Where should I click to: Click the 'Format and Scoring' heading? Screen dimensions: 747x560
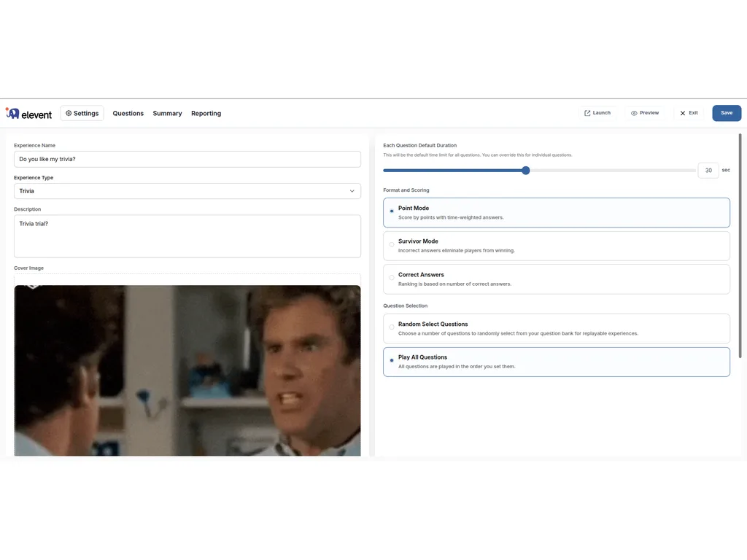(x=406, y=190)
